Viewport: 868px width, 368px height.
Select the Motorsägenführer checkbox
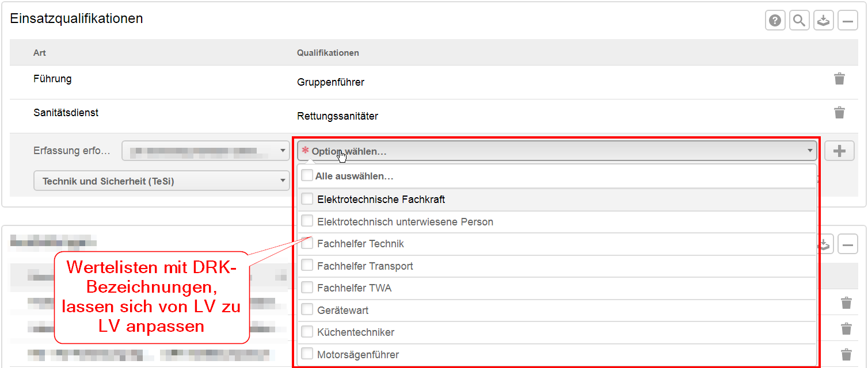pyautogui.click(x=307, y=354)
